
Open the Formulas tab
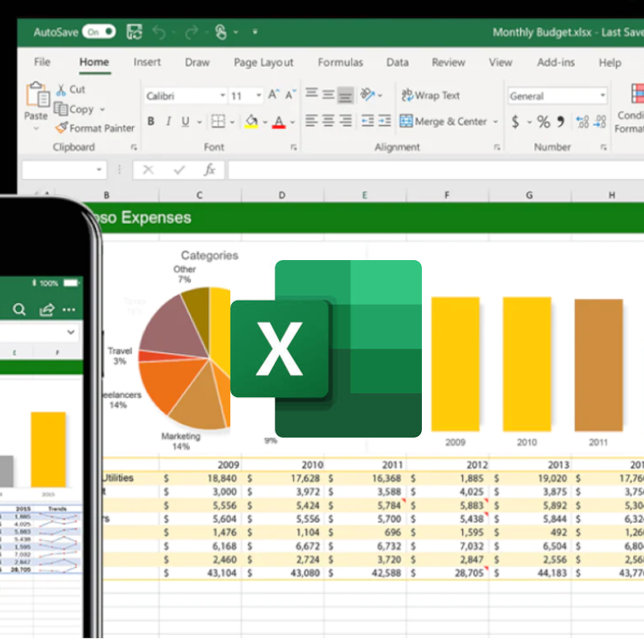pos(340,63)
